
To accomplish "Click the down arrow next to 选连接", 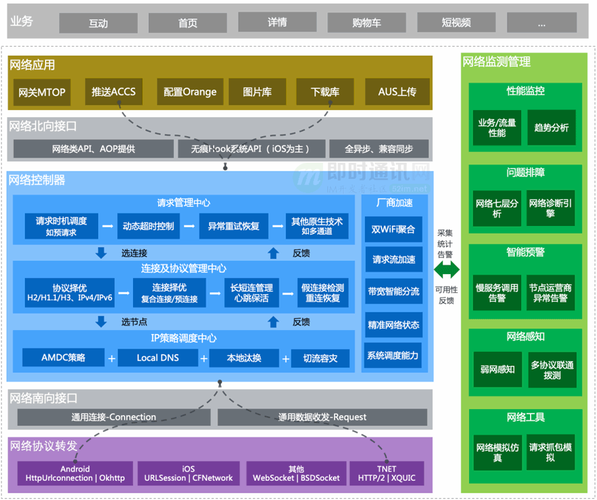I will click(101, 253).
